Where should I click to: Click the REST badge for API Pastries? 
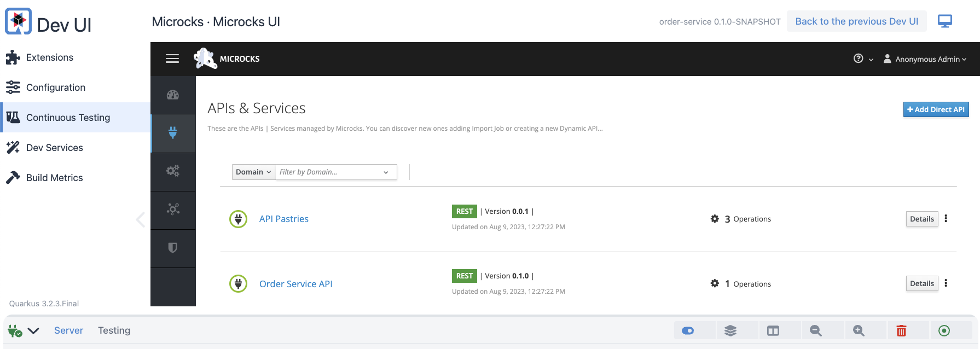point(465,211)
